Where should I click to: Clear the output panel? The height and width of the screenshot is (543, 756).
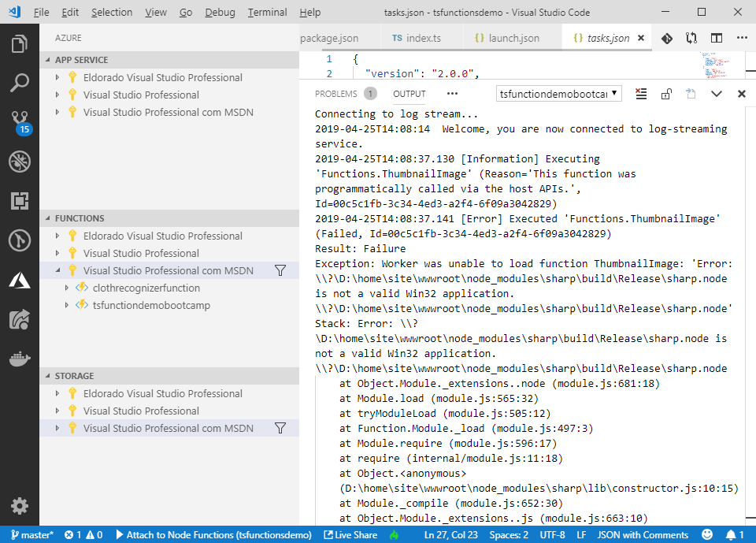click(641, 94)
